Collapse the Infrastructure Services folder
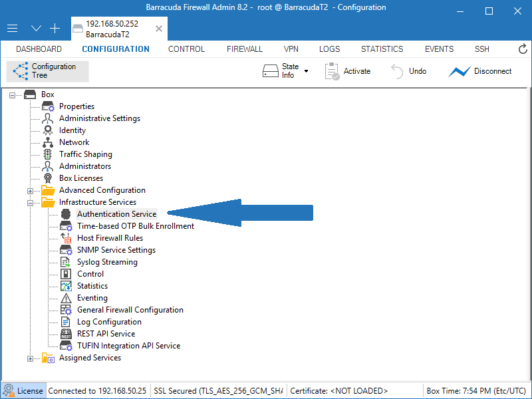 coord(30,203)
